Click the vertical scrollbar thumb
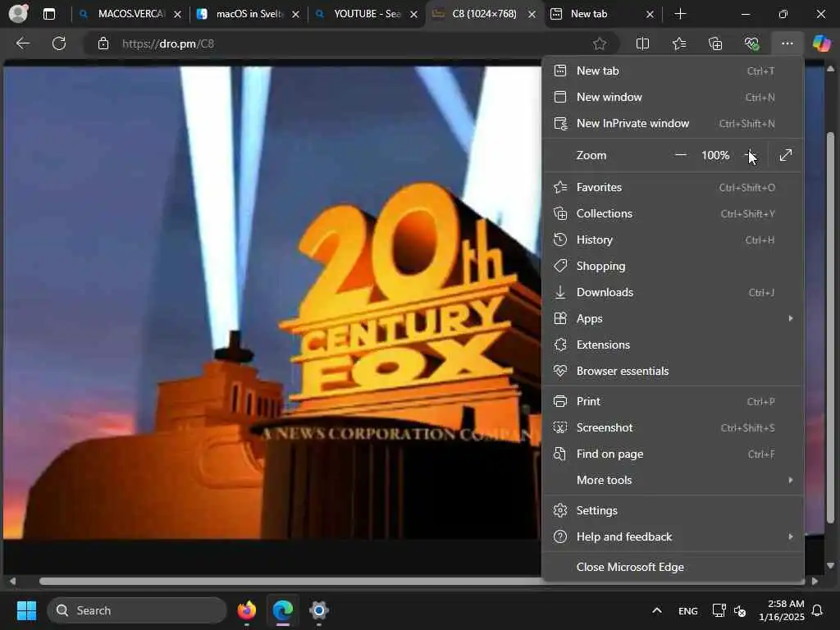This screenshot has width=840, height=630. point(830,328)
